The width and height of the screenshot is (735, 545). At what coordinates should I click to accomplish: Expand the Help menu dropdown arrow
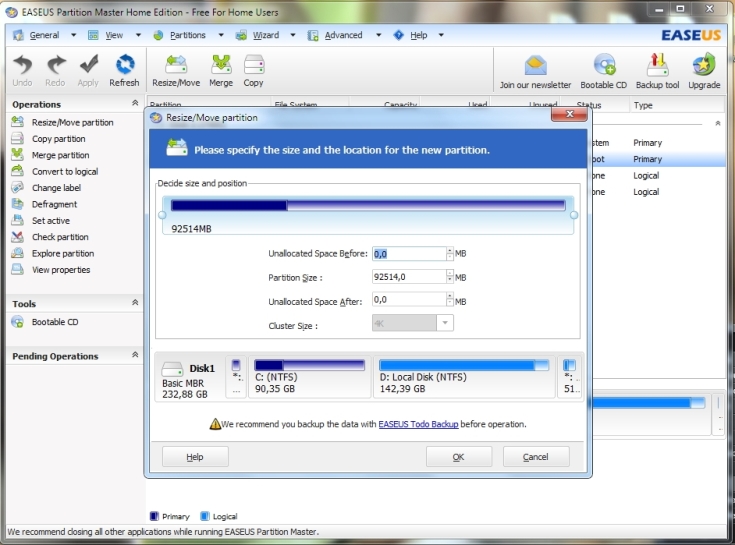[441, 35]
